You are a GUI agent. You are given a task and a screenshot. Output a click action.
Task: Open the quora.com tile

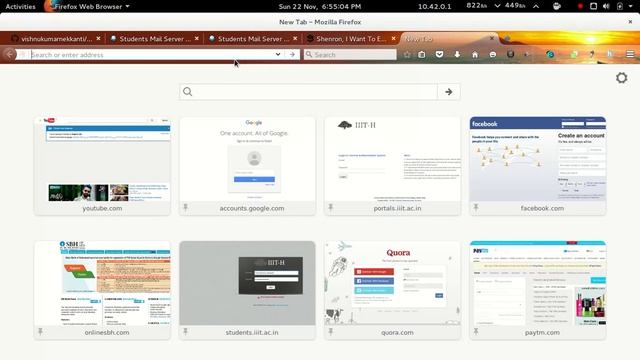click(x=392, y=290)
